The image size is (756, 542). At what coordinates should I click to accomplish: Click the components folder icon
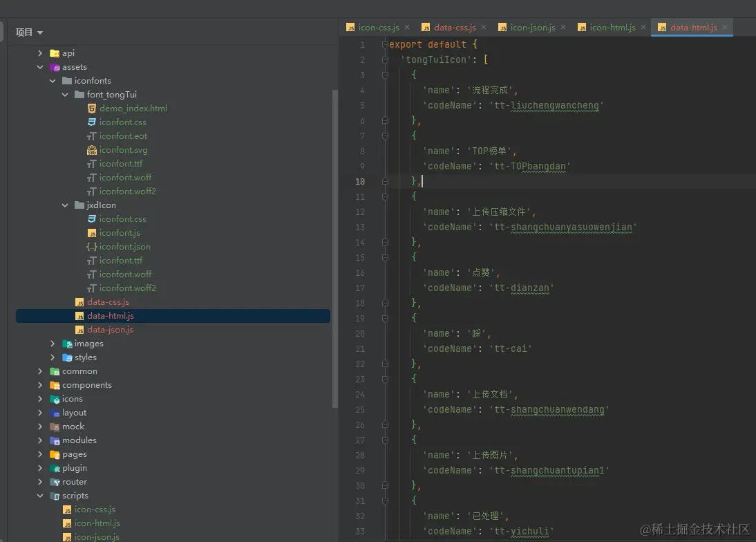(x=55, y=385)
